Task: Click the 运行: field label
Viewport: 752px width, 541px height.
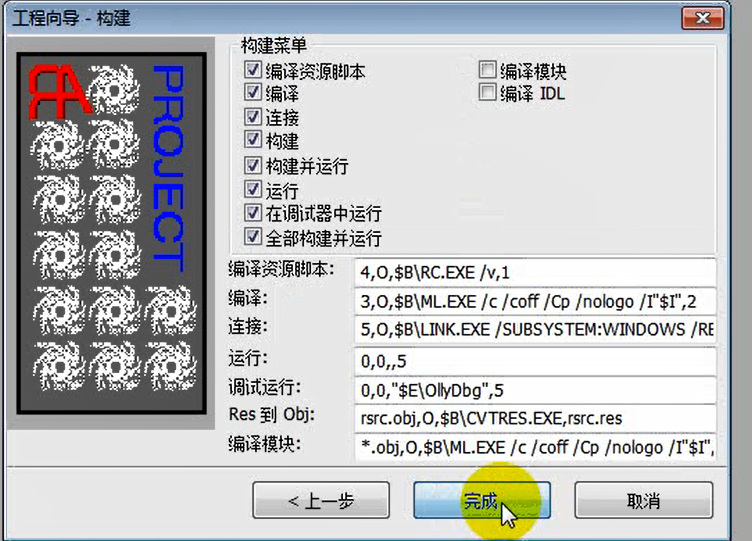Action: tap(248, 358)
